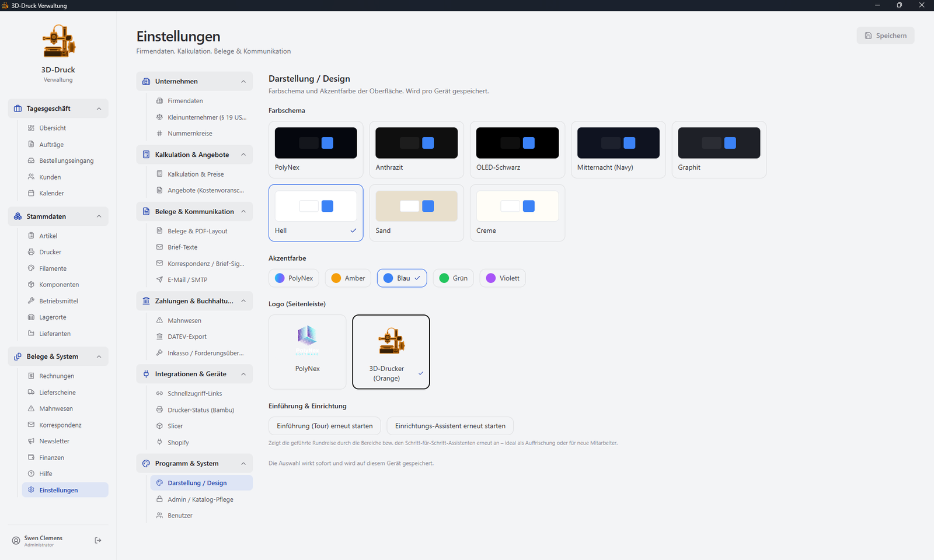The width and height of the screenshot is (934, 560).
Task: Click the Komponenten box icon
Action: point(32,285)
